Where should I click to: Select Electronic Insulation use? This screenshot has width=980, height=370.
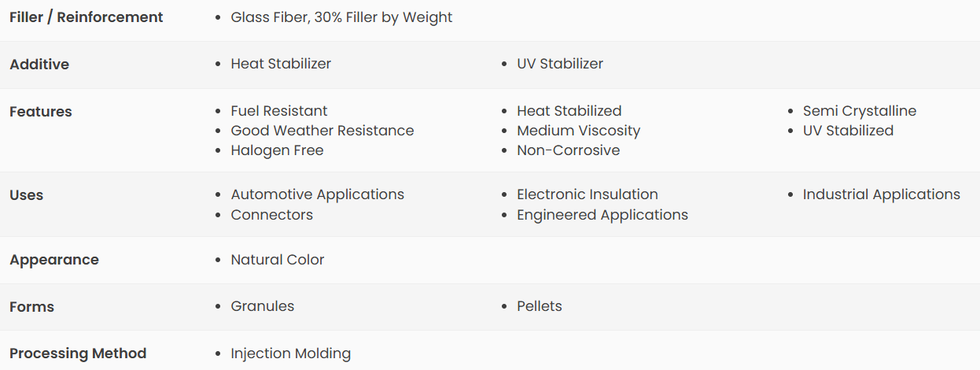(x=588, y=194)
